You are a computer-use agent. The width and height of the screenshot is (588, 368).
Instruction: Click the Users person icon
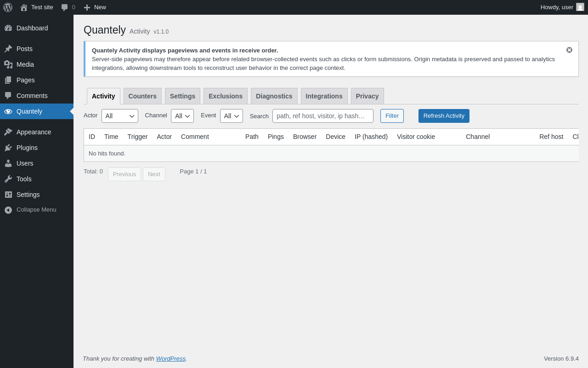coord(8,163)
